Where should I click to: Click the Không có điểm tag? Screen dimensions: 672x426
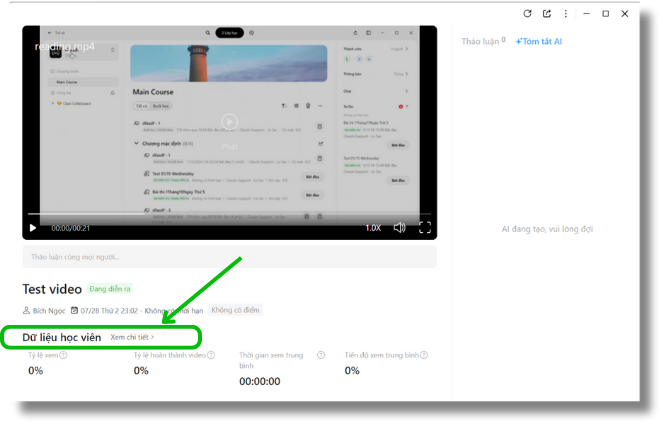[x=236, y=310]
